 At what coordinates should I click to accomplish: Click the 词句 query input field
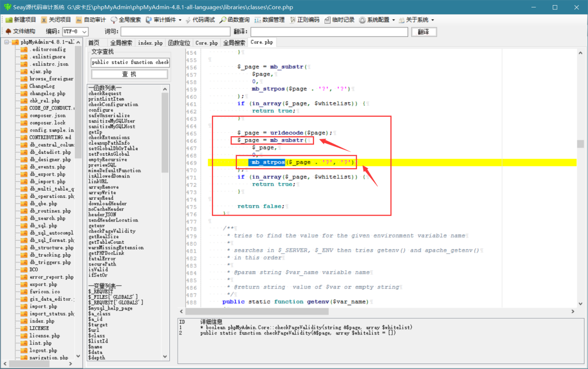175,32
